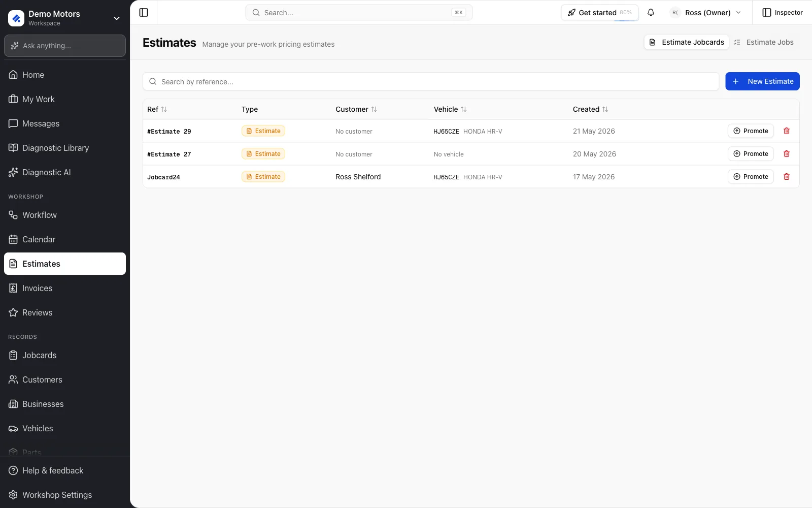This screenshot has height=508, width=812.
Task: Click the Demo Motors logo icon
Action: point(16,18)
